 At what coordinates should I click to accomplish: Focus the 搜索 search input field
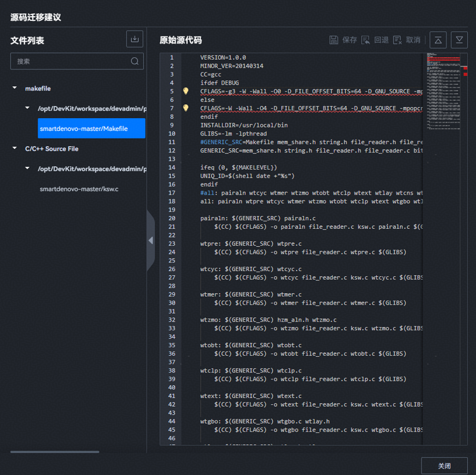tap(70, 61)
